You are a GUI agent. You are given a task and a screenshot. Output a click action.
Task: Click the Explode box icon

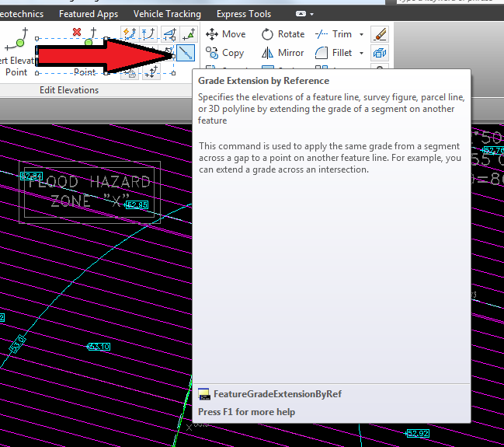tap(380, 53)
